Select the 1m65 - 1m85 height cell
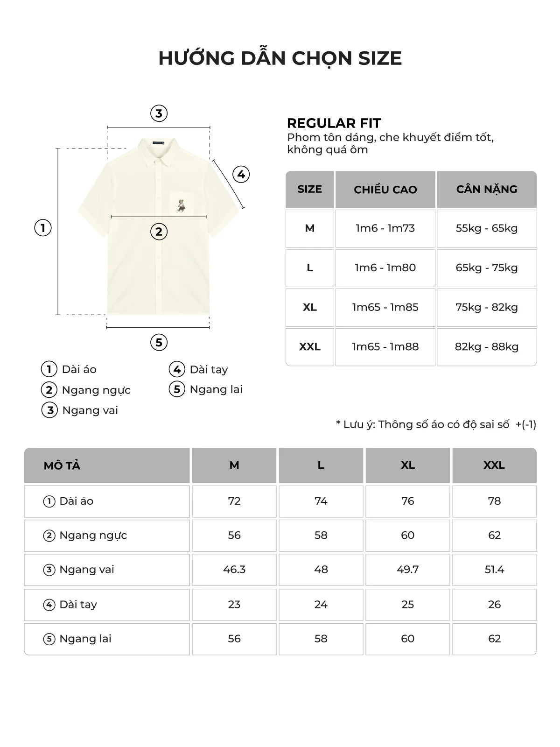 point(385,307)
